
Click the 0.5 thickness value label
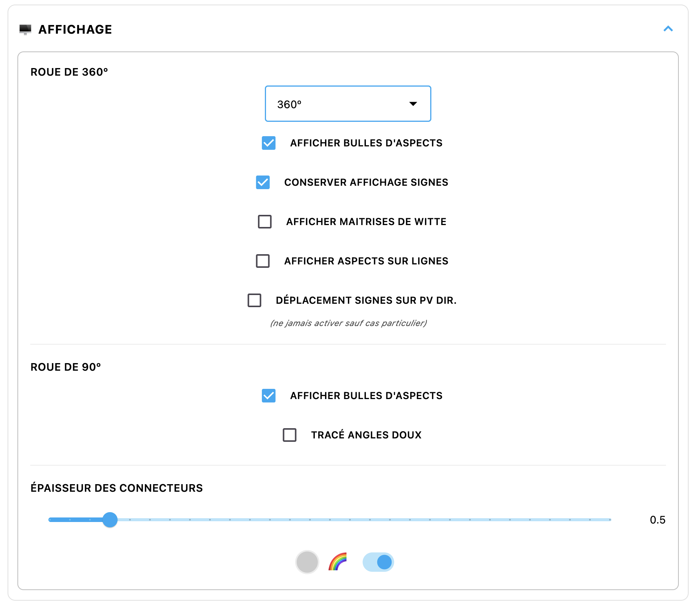click(x=657, y=520)
